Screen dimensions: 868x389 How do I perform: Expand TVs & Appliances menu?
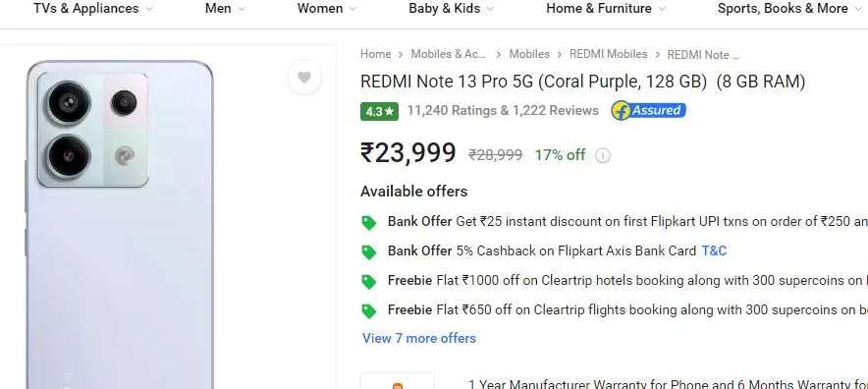(93, 8)
